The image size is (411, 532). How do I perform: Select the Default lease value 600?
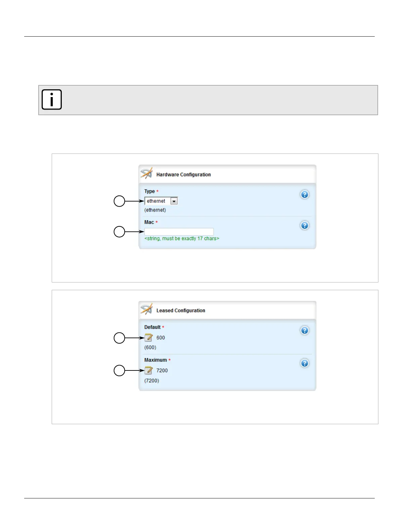point(161,338)
